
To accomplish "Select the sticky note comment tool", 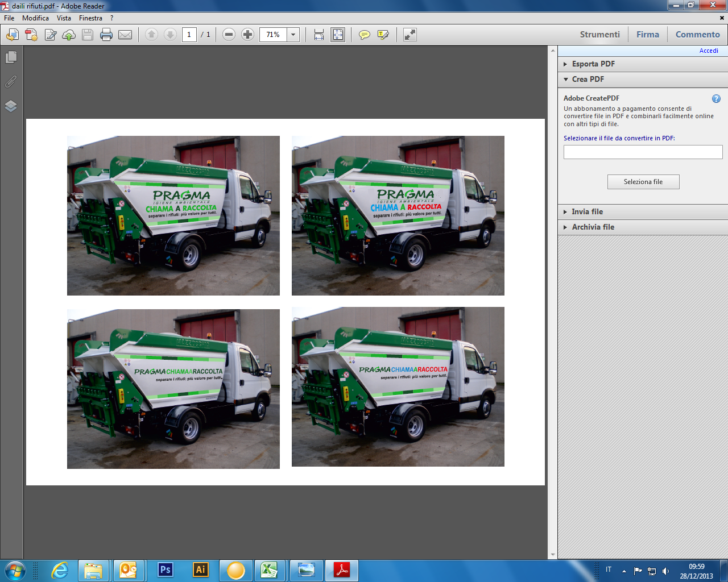I will (x=365, y=35).
